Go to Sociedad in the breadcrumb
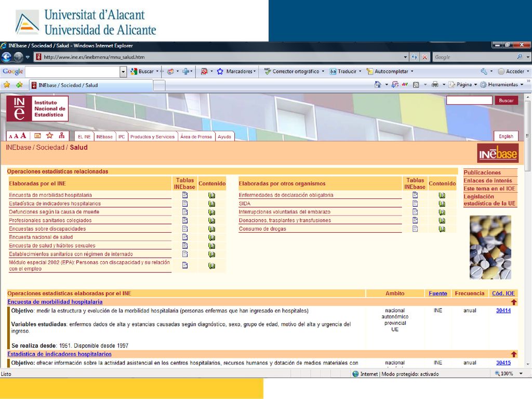The width and height of the screenshot is (532, 399). [x=50, y=147]
